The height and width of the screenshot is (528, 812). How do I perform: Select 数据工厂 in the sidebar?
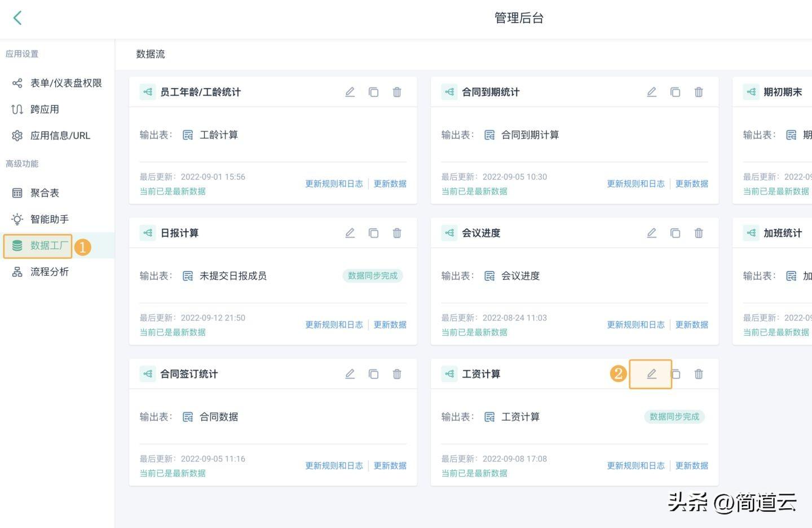57,245
